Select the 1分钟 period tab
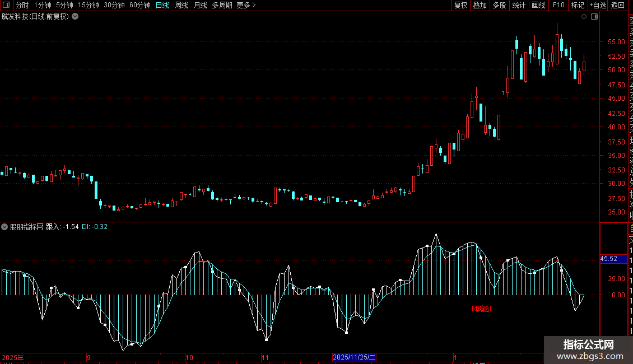 tap(43, 5)
